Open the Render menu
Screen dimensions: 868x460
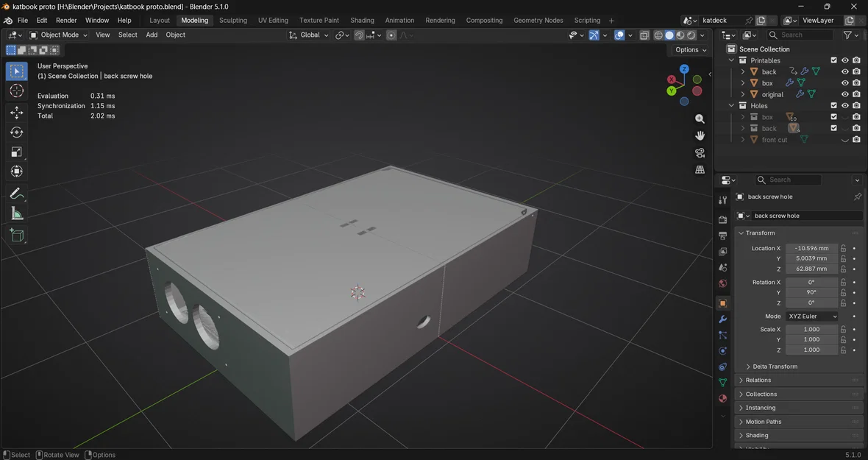coord(66,21)
